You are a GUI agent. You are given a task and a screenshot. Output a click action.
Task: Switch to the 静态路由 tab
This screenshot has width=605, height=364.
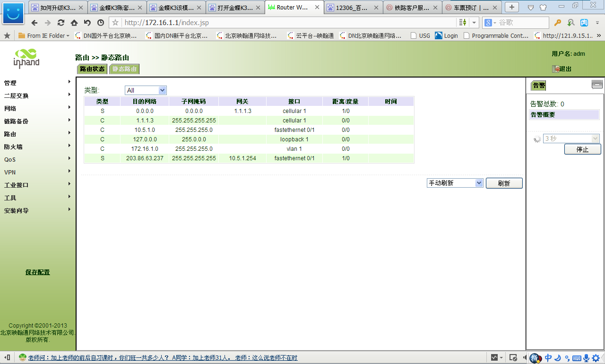point(124,69)
